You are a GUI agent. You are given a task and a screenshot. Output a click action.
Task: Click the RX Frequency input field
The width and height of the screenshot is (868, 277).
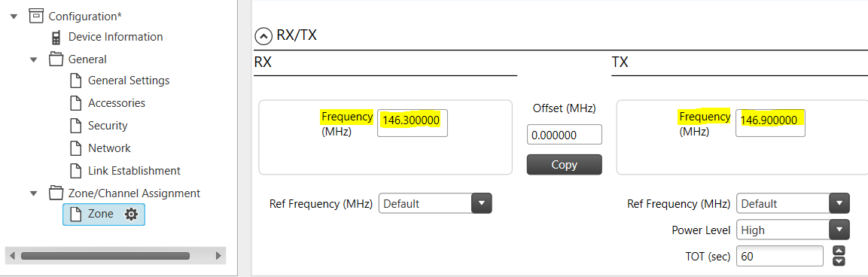click(413, 123)
